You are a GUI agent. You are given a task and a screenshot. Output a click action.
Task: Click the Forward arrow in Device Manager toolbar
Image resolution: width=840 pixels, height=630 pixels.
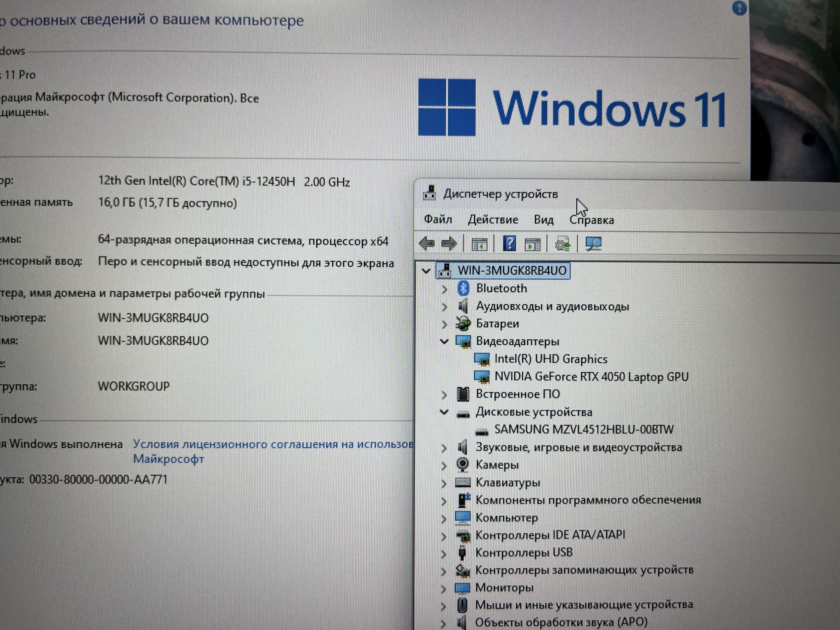coord(449,244)
